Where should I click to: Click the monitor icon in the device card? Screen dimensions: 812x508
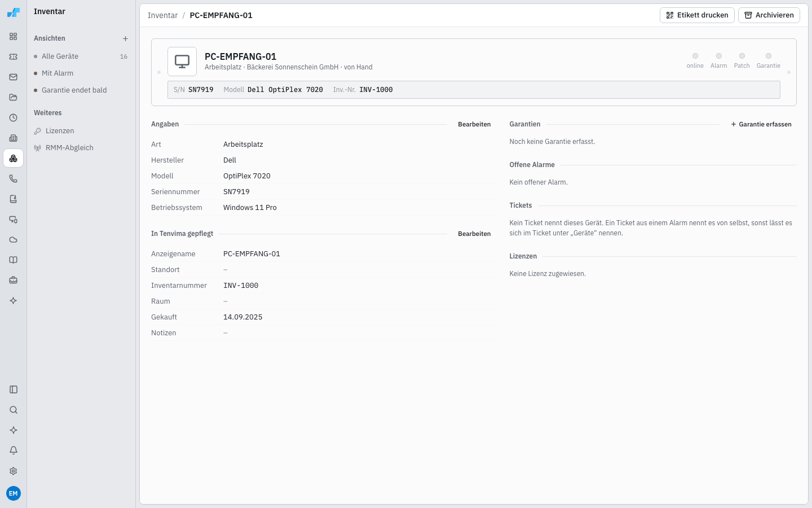[x=182, y=62]
